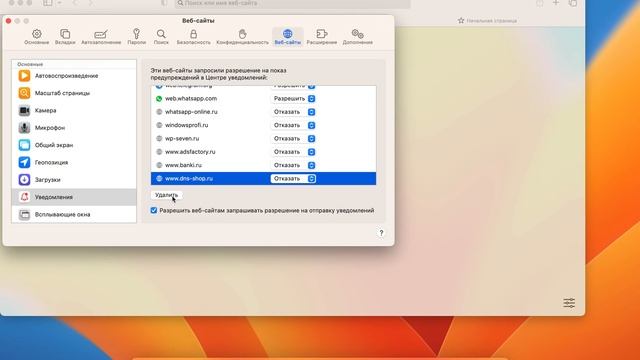The height and width of the screenshot is (360, 640).
Task: Open help with the question mark button
Action: point(381,233)
